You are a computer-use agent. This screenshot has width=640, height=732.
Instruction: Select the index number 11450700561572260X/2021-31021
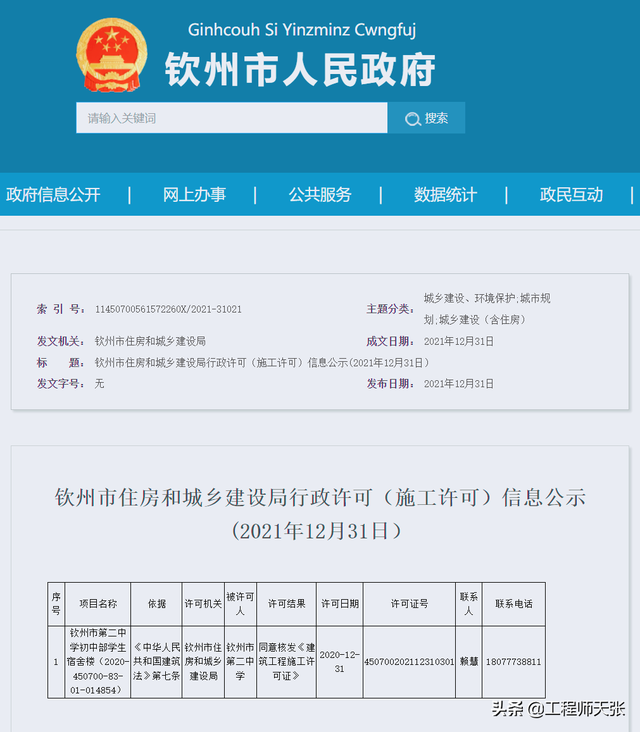tap(169, 309)
